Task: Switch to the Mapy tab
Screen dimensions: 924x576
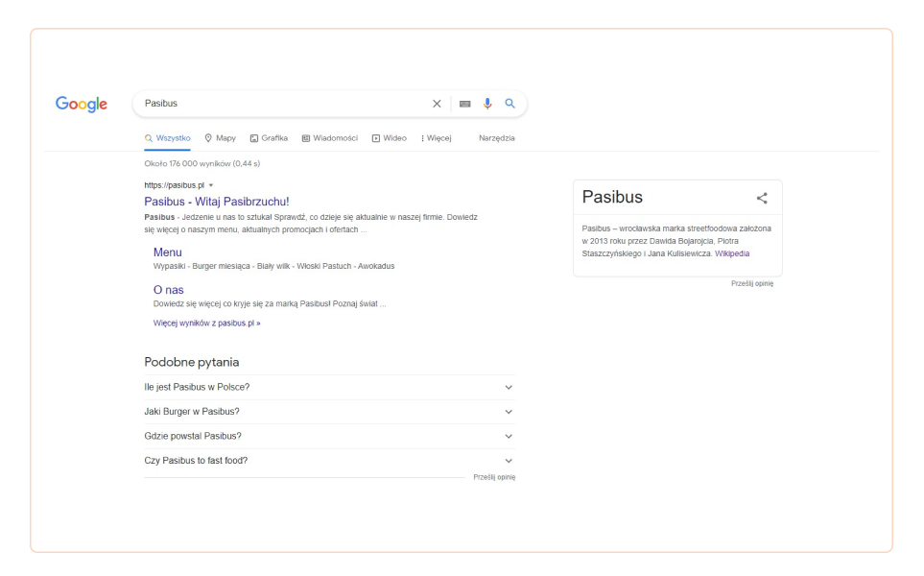Action: 220,138
